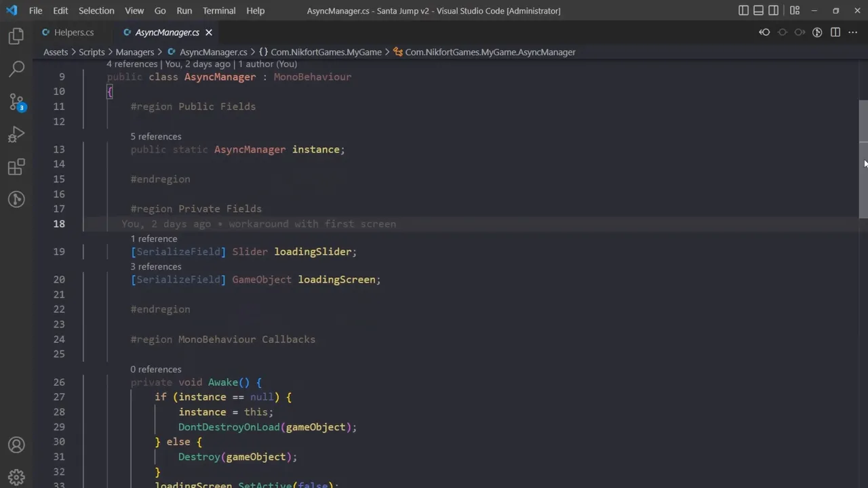Show the 5 references code lens
The image size is (868, 488).
(x=156, y=137)
